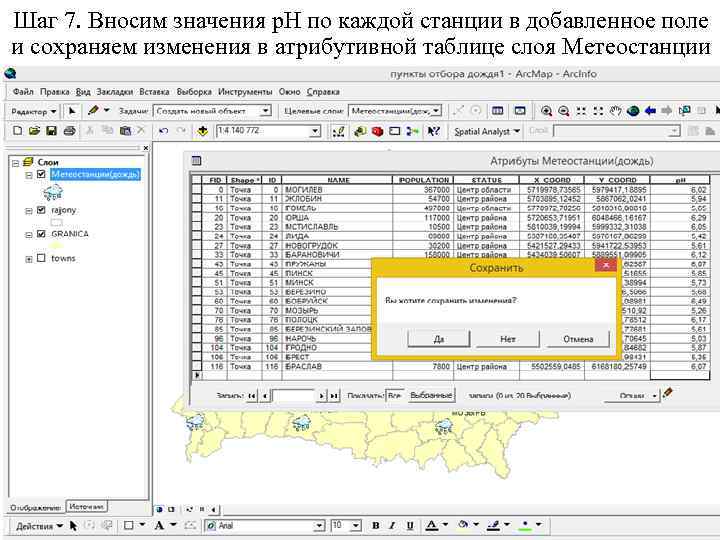720x540 pixels.
Task: Open the Правка menu
Action: click(55, 92)
